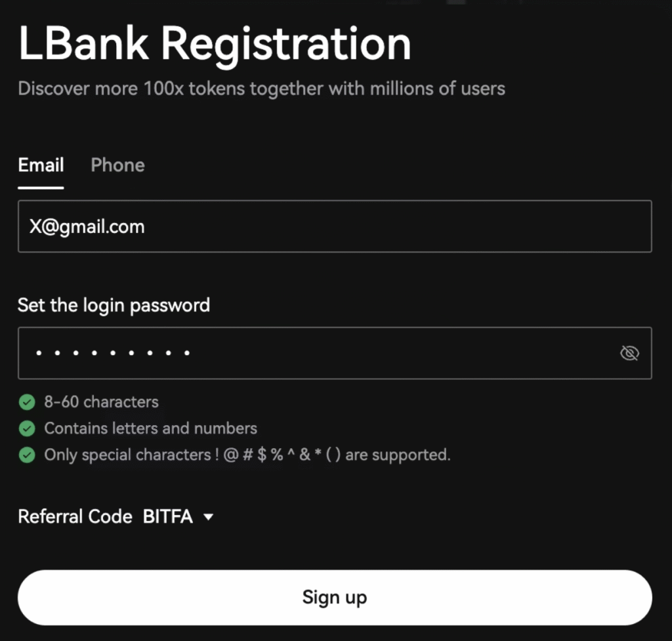Expand the Referral Code dropdown arrow

pyautogui.click(x=209, y=517)
